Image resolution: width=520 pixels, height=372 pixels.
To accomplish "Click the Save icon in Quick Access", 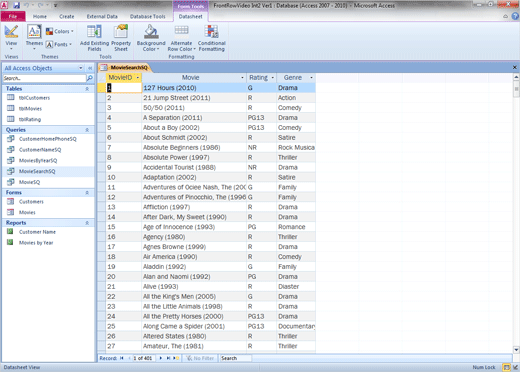I will (x=16, y=5).
